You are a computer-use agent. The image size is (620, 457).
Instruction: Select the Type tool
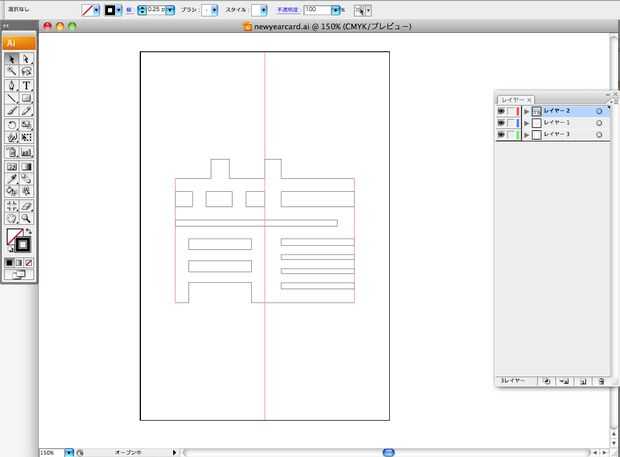(x=27, y=85)
